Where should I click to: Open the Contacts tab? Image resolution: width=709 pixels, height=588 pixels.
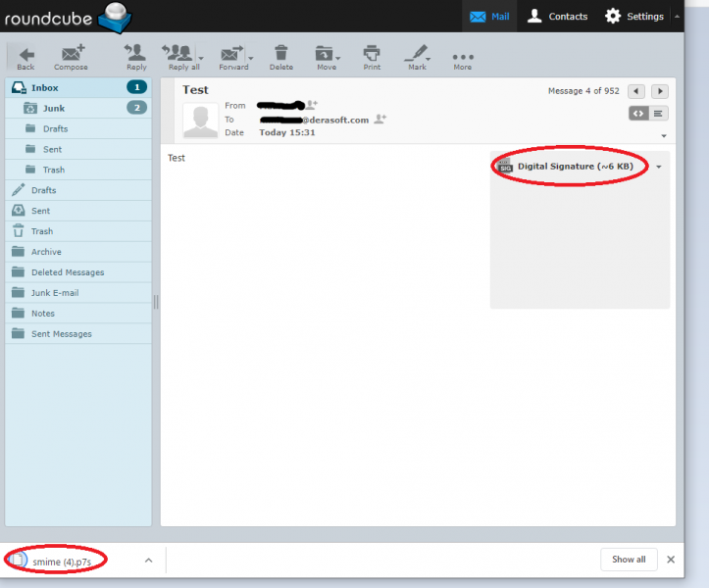(557, 16)
